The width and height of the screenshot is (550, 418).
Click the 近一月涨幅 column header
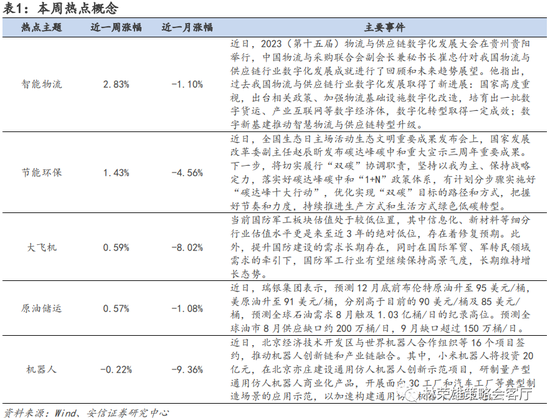tap(187, 27)
